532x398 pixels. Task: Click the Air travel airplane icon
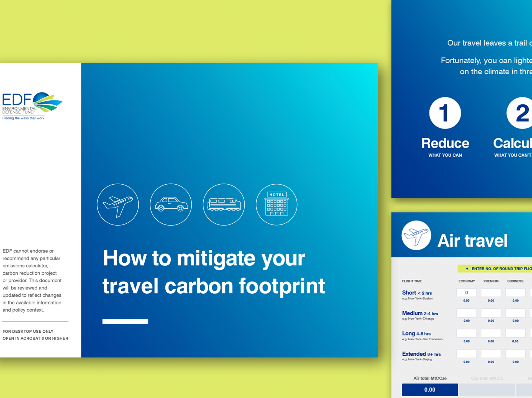coord(416,236)
